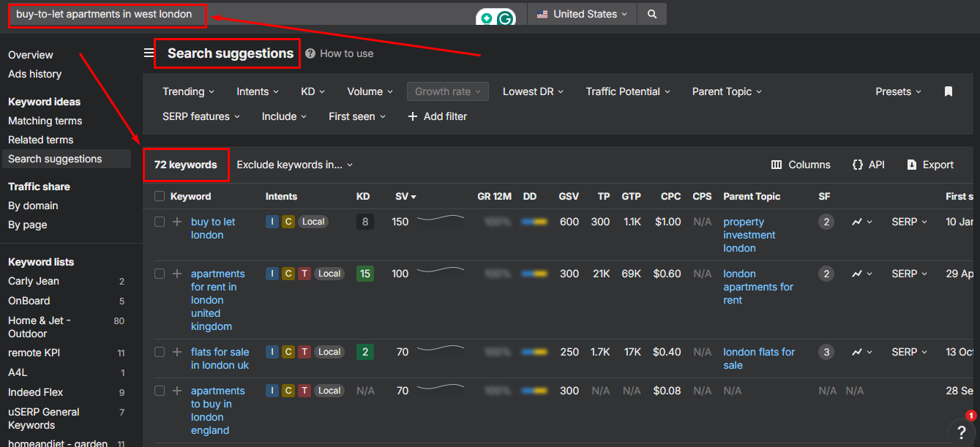Open SERP dropdown for 'buy to let london'
The width and height of the screenshot is (980, 447).
coord(910,222)
